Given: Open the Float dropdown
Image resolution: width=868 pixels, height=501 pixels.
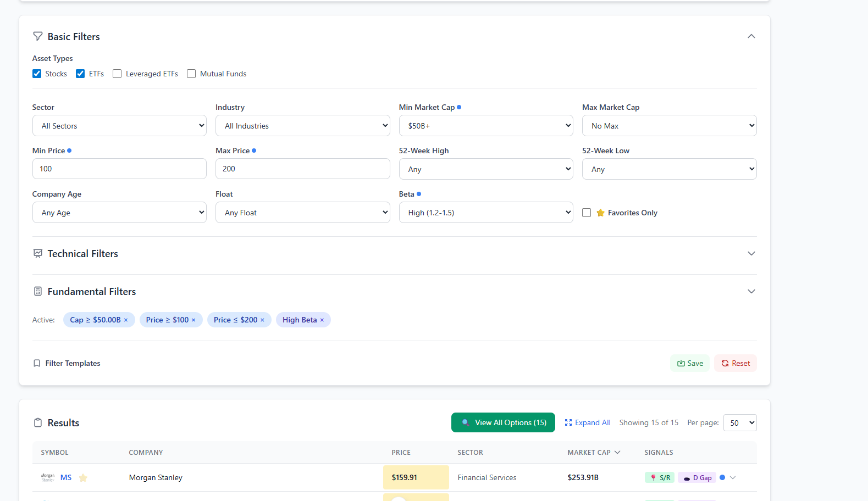Looking at the screenshot, I should tap(303, 213).
